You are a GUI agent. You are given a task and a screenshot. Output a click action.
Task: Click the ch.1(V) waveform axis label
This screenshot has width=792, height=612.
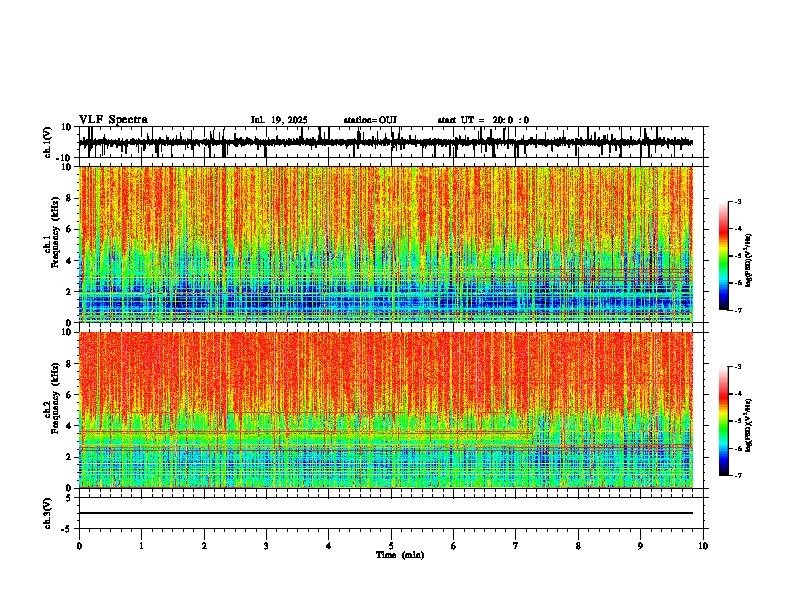pyautogui.click(x=48, y=142)
